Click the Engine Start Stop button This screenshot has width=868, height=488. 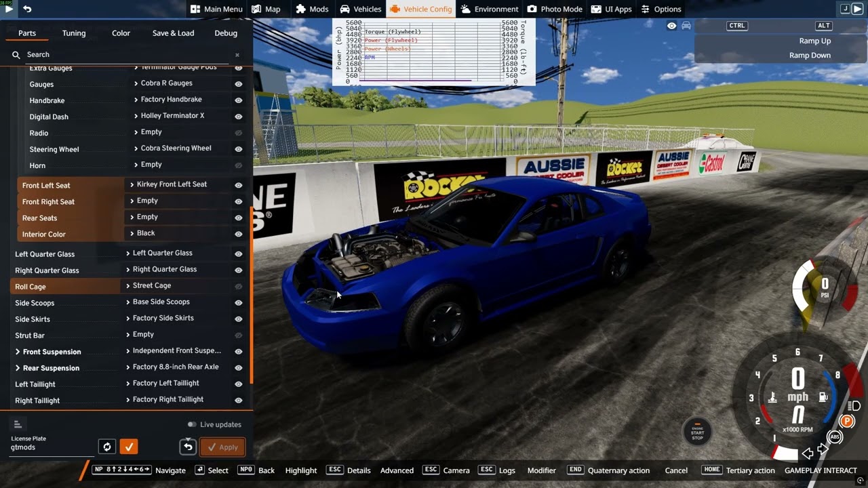697,432
